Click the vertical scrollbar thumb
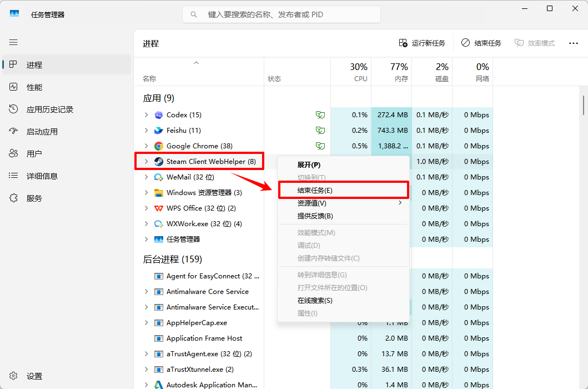The height and width of the screenshot is (389, 588). click(x=584, y=105)
